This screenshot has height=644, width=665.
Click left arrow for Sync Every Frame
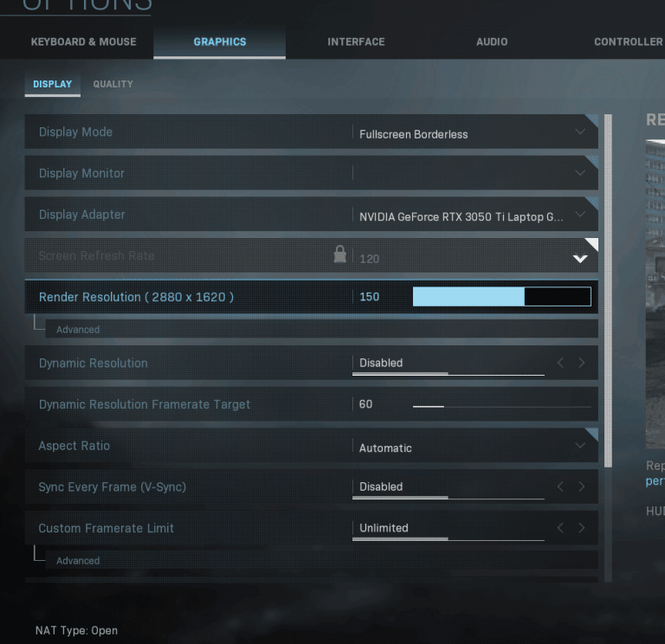[x=560, y=486]
